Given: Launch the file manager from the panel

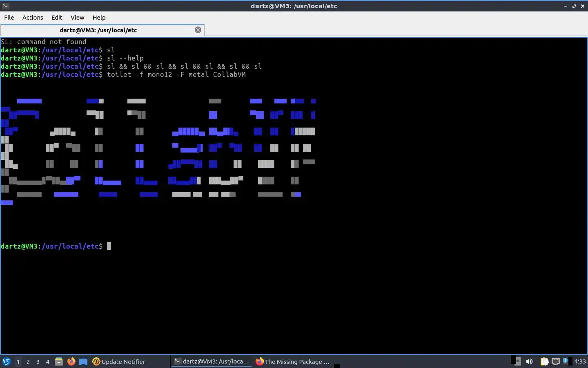Looking at the screenshot, I should tap(59, 361).
